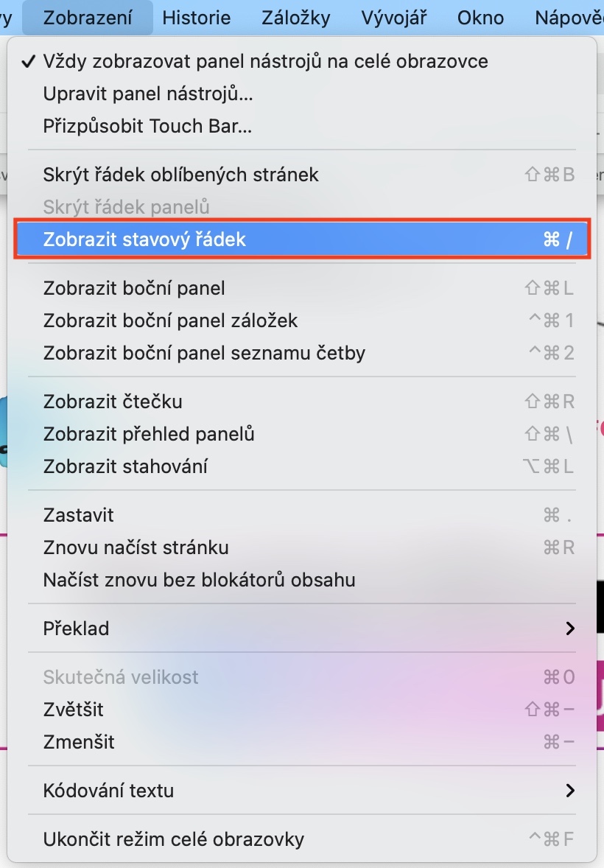604x868 pixels.
Task: Click 'Zastavit' to stop loading
Action: pyautogui.click(x=79, y=515)
